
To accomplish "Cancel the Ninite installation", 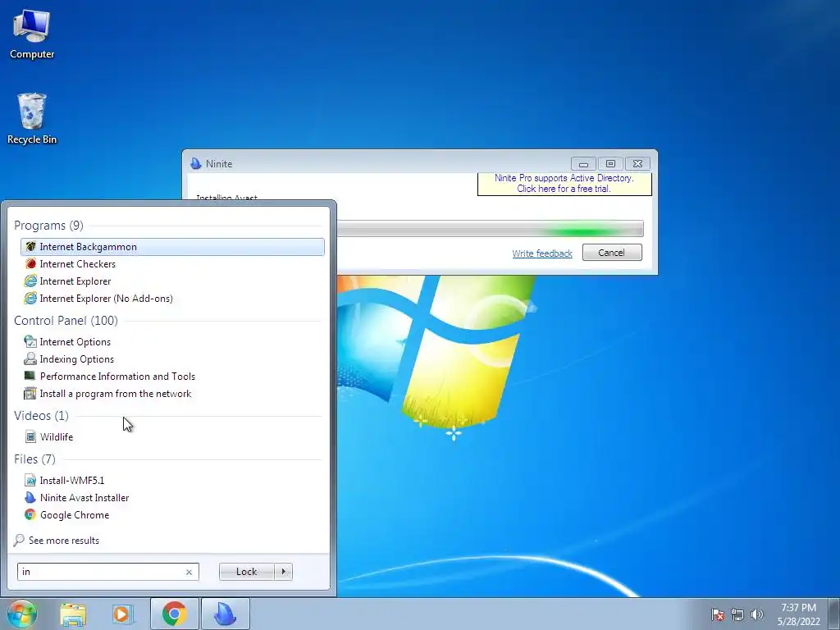I will coord(612,253).
